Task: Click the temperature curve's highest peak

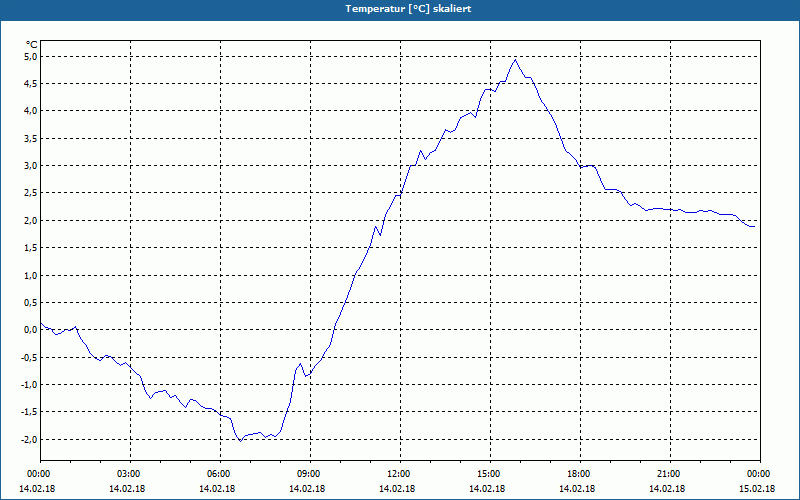Action: click(515, 60)
